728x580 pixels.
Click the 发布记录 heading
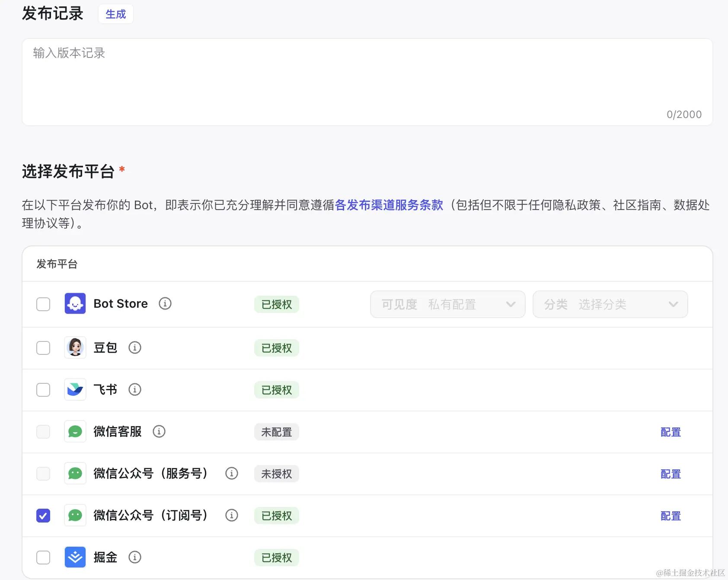point(53,13)
